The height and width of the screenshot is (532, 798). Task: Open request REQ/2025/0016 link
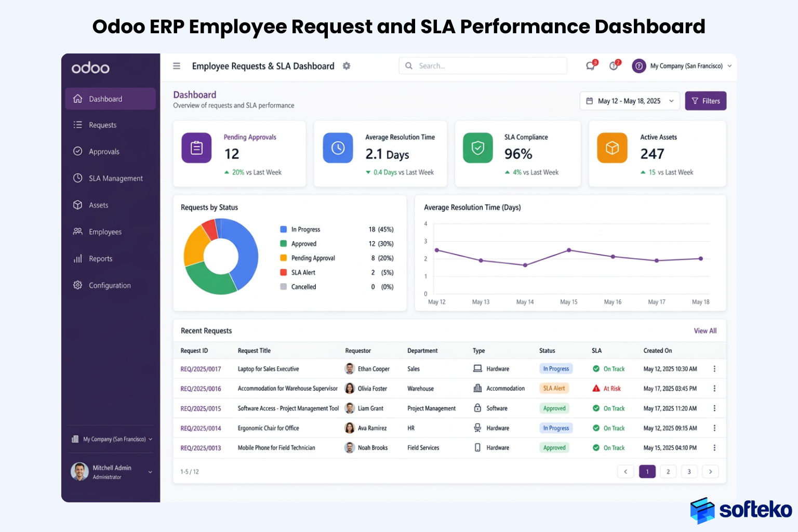click(x=201, y=389)
